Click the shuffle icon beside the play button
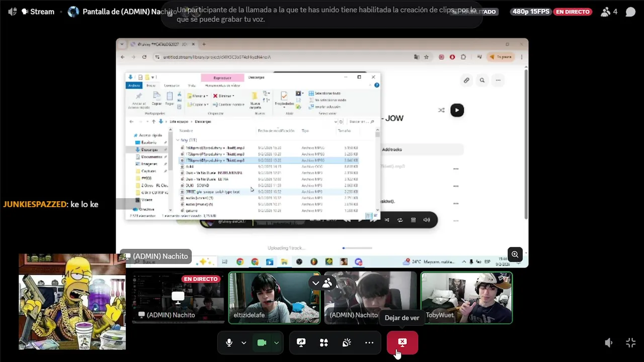This screenshot has width=644, height=362. pos(441,110)
